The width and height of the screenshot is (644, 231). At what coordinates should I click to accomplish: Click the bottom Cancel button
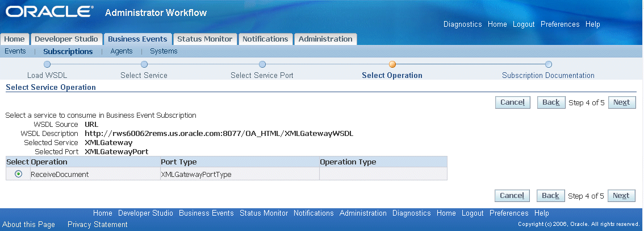[512, 196]
